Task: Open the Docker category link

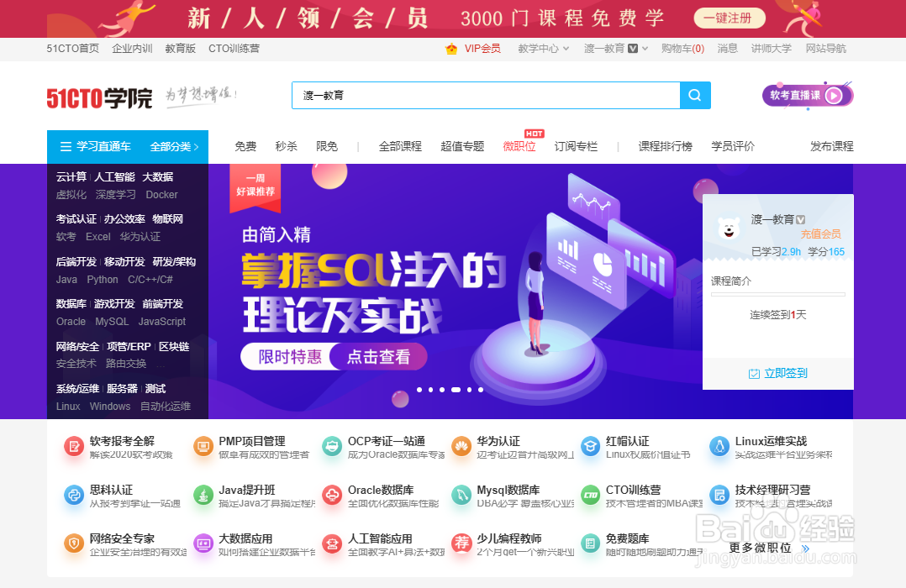Action: pyautogui.click(x=161, y=195)
